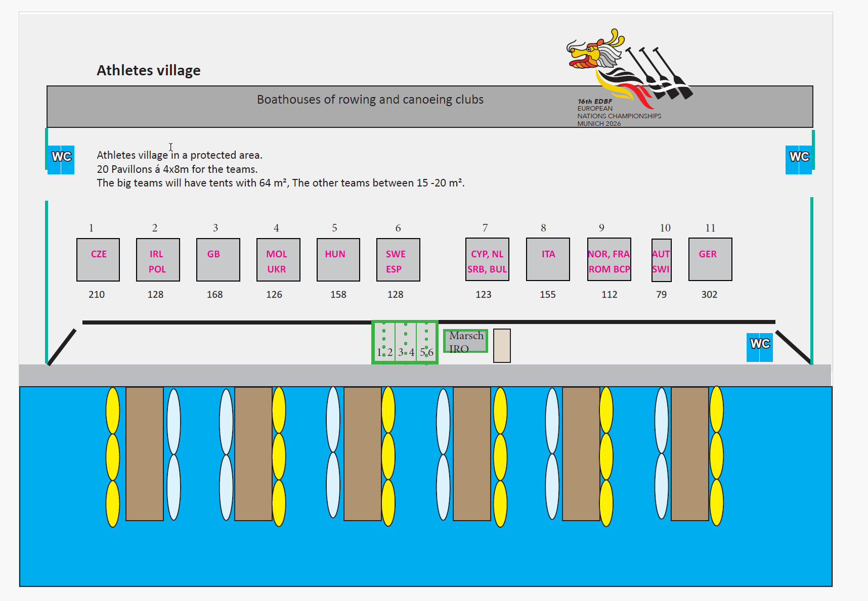The image size is (868, 601).
Task: Click the CYP, NL, SRB, BUL tent
Action: click(487, 259)
